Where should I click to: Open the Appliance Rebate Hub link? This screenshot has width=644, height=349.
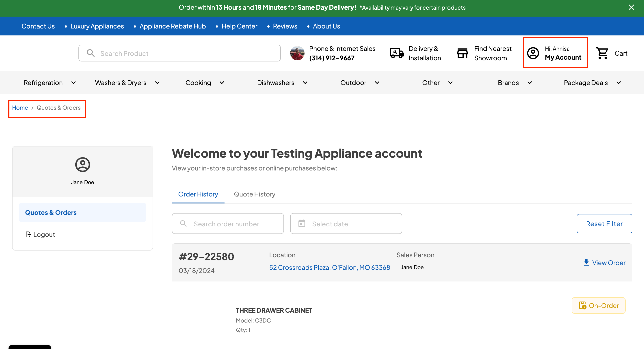click(173, 26)
